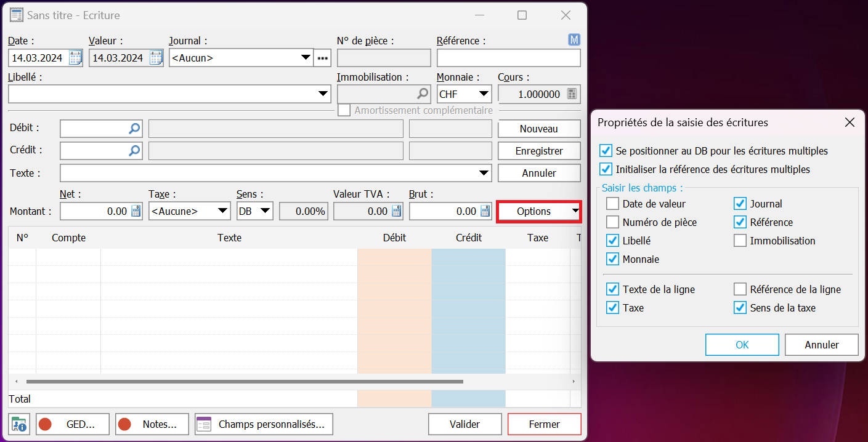Click the document info icon bottom left
The image size is (868, 442).
click(19, 424)
